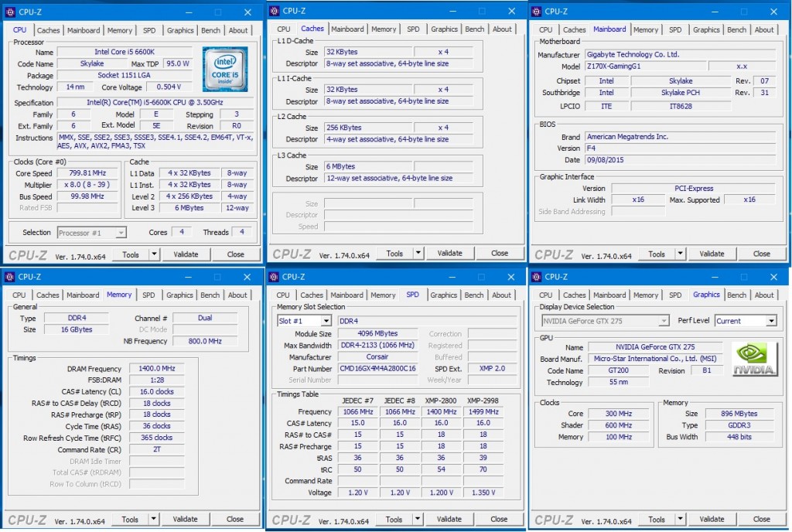Click the CPU-Z logo in the Memory window
The width and height of the screenshot is (792, 532).
coord(27,519)
